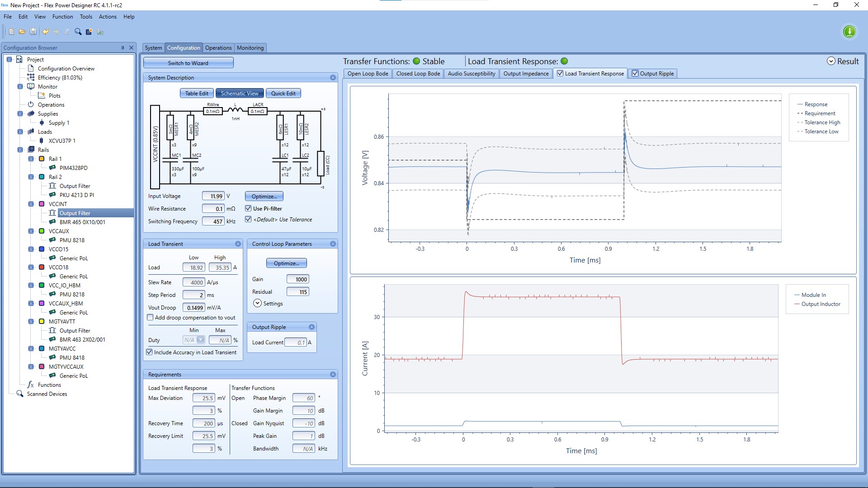Click the PIM4328PD board icon
The width and height of the screenshot is (868, 488).
click(52, 168)
